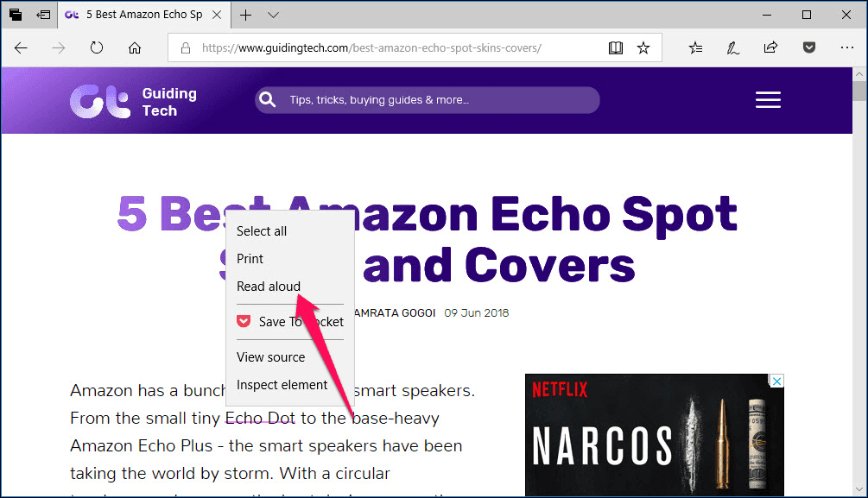Click the Echo Dot hyperlink
868x498 pixels.
point(260,419)
